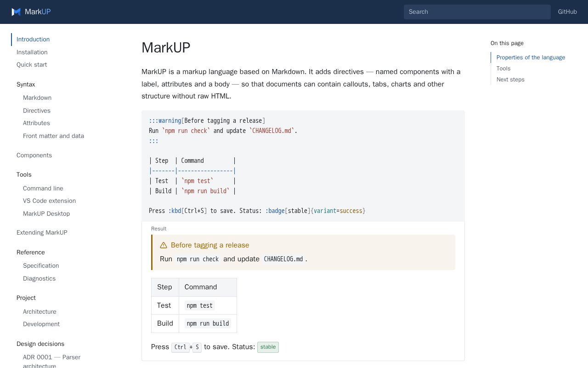This screenshot has height=368, width=588.
Task: Open the VS Code extension page
Action: pos(49,201)
